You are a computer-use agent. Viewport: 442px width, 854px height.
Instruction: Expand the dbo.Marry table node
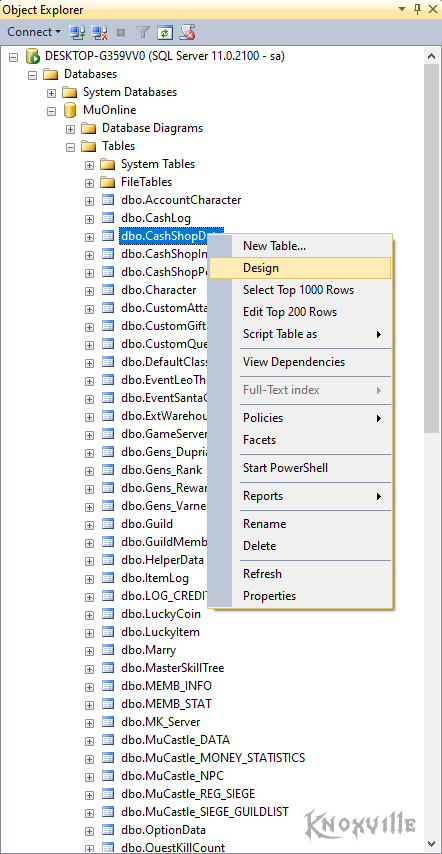tap(89, 650)
